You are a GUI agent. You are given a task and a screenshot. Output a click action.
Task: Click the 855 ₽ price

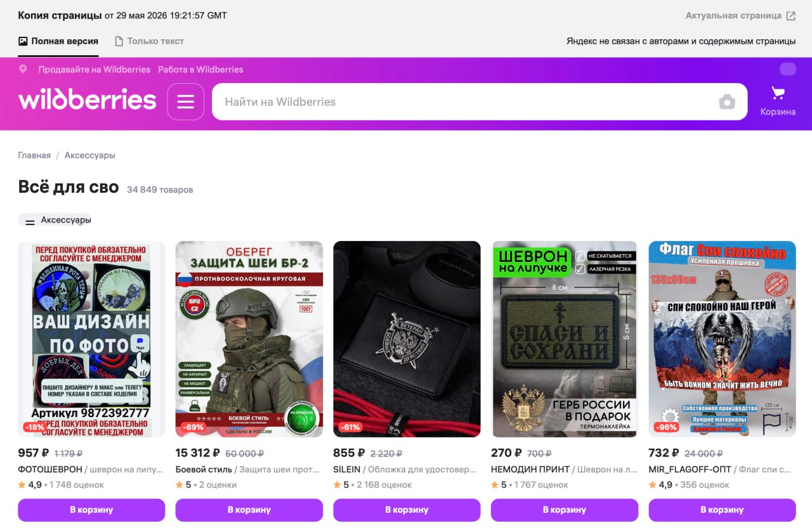(x=349, y=453)
